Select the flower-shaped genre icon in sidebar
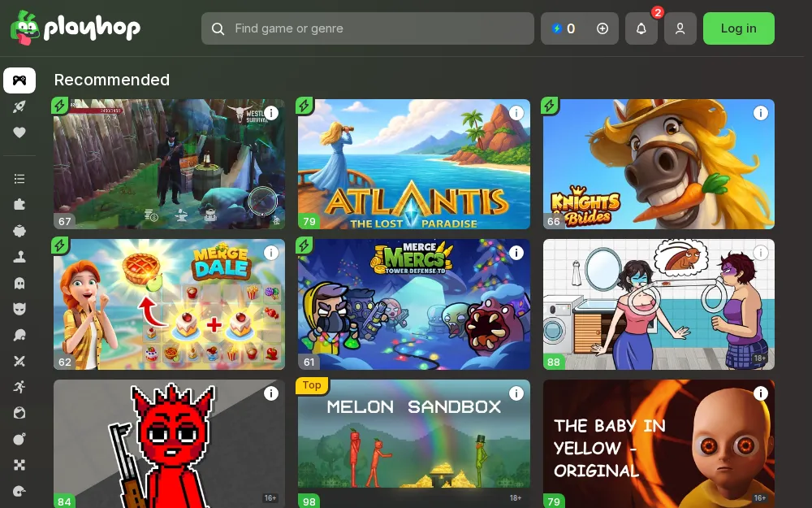812x508 pixels. 19,231
